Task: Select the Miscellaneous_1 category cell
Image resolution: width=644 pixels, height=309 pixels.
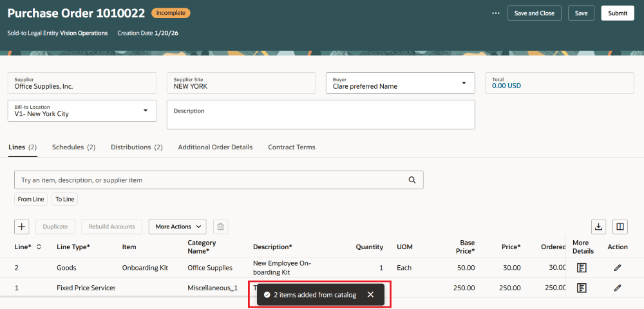Action: (213, 288)
